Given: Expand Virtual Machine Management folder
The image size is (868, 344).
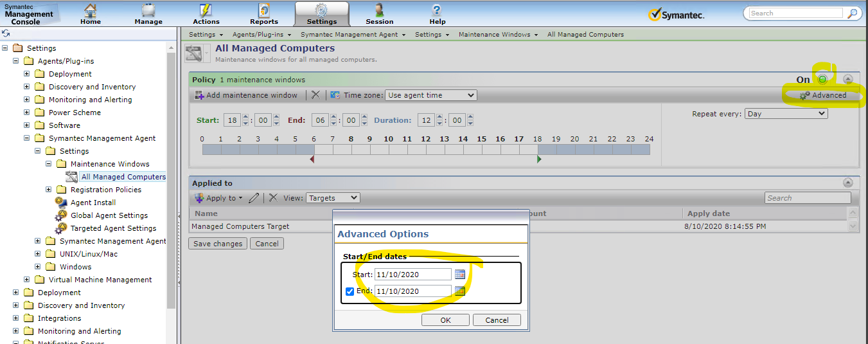Looking at the screenshot, I should 27,280.
